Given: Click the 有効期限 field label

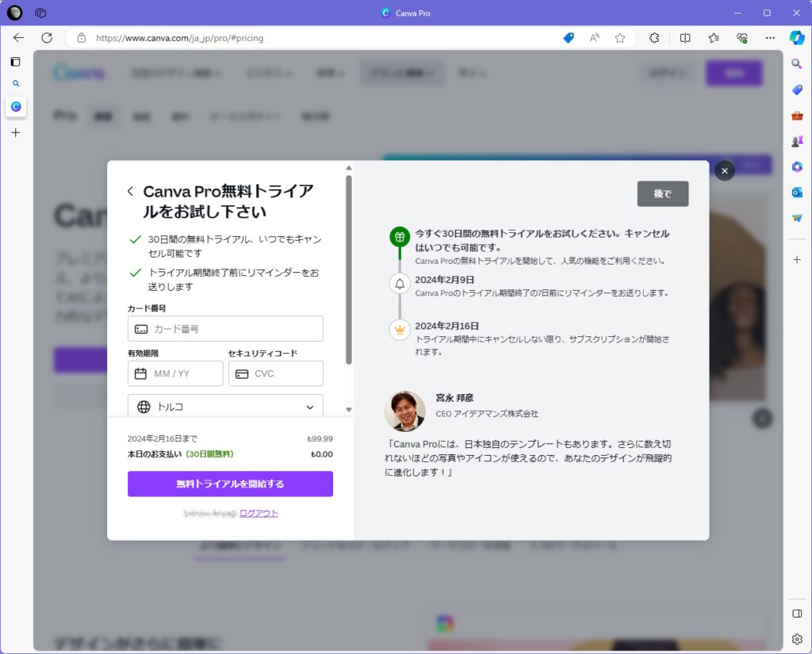Looking at the screenshot, I should (x=144, y=353).
